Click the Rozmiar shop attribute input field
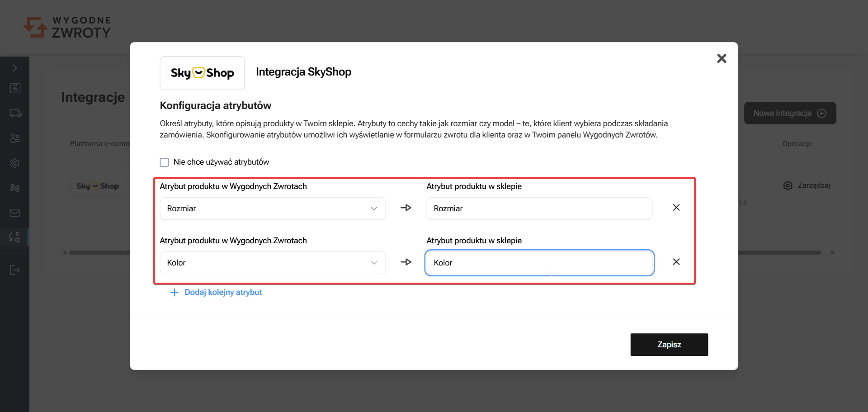This screenshot has width=868, height=412. (539, 208)
